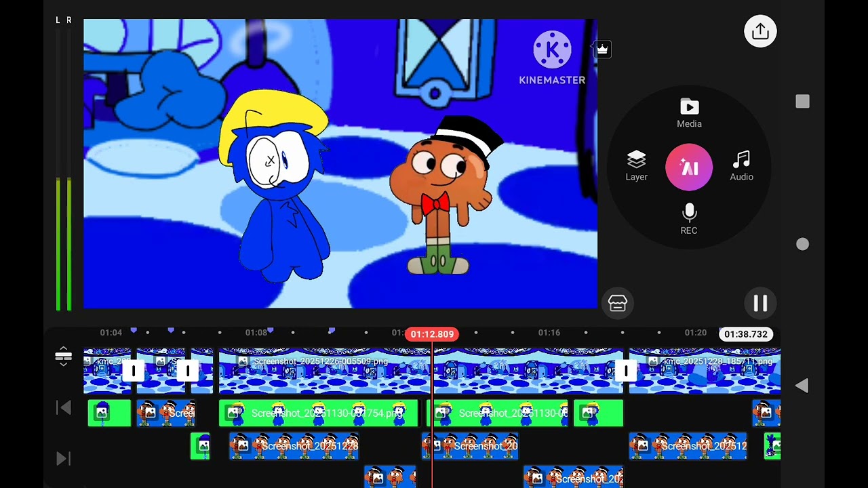Select the kmc_20251228_185711.png clip
This screenshot has width=868, height=488.
click(705, 371)
